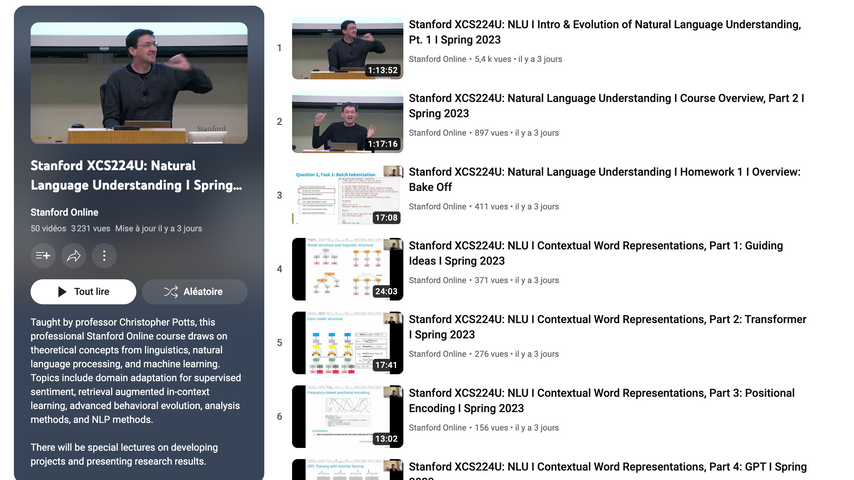Click 'Mise à jour il y a 3 jours' text

[158, 228]
